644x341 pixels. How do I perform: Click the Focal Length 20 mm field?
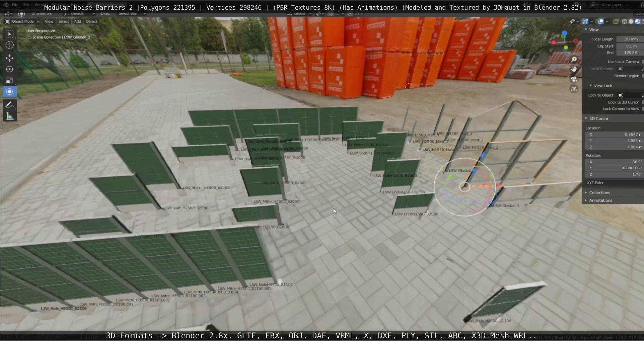click(x=630, y=39)
